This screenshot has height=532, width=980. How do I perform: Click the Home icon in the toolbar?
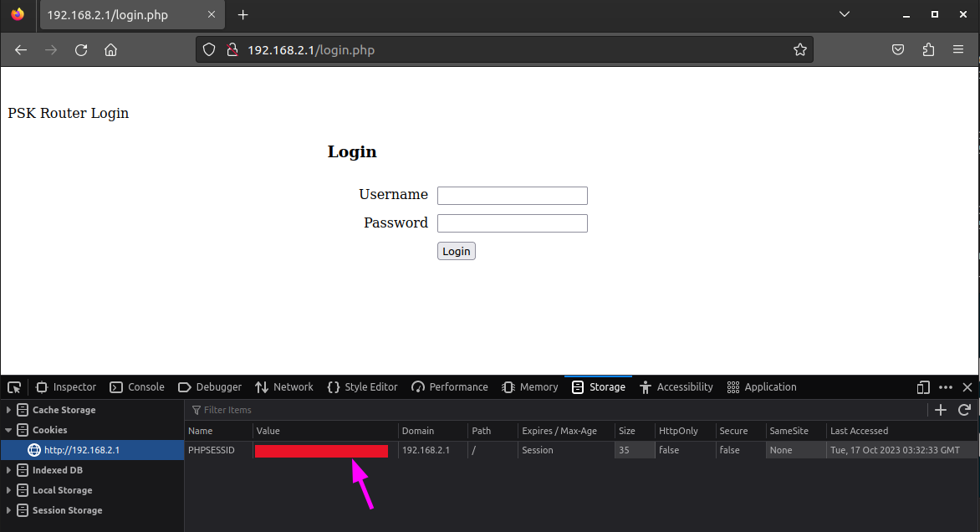tap(111, 49)
